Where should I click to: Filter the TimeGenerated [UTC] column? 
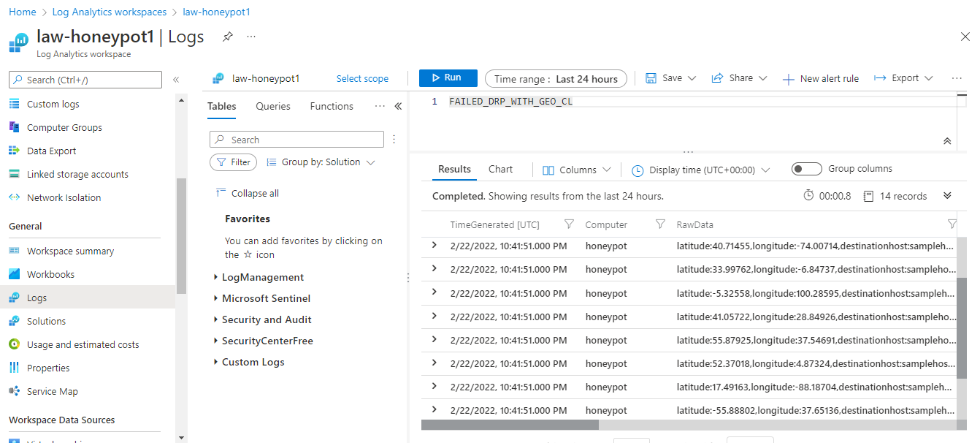pos(570,224)
